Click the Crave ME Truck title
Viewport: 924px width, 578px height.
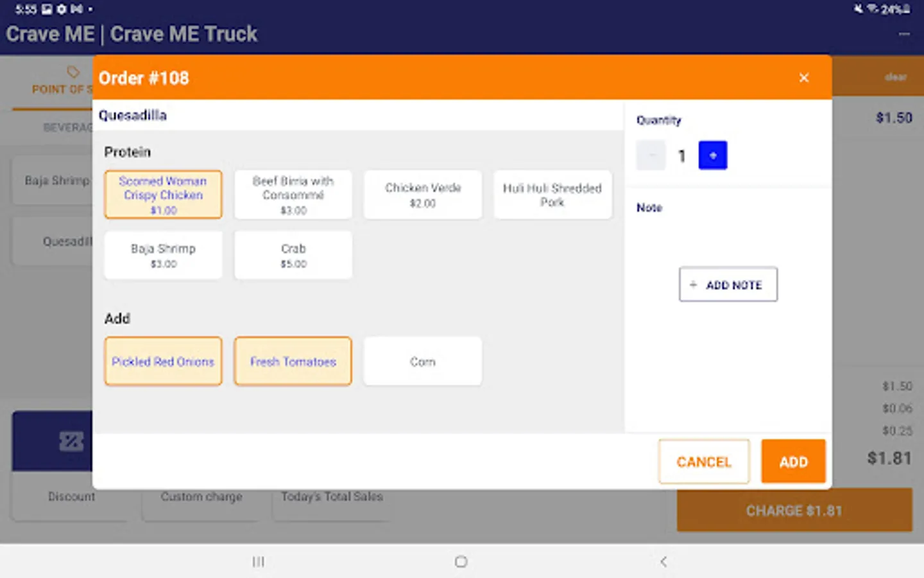tap(132, 34)
